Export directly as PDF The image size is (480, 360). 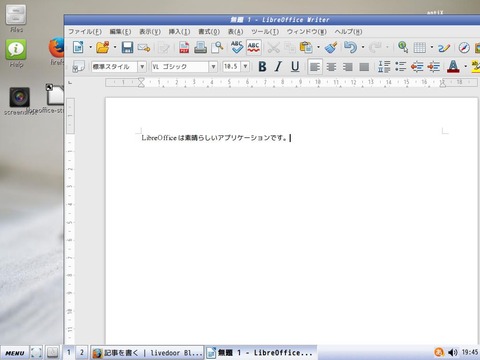pyautogui.click(x=184, y=47)
